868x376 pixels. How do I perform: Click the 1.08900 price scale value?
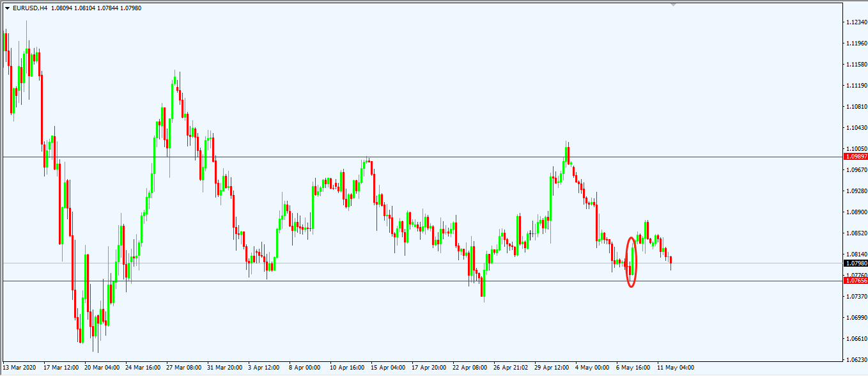(x=856, y=212)
